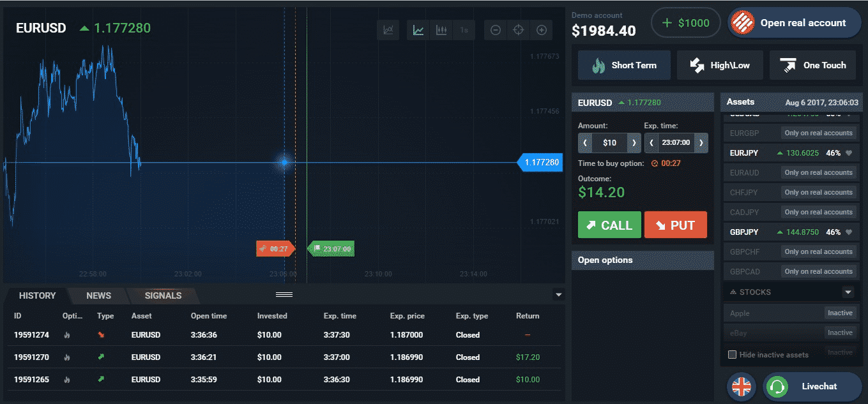Viewport: 868px width, 404px height.
Task: Switch to line chart view
Action: (418, 30)
